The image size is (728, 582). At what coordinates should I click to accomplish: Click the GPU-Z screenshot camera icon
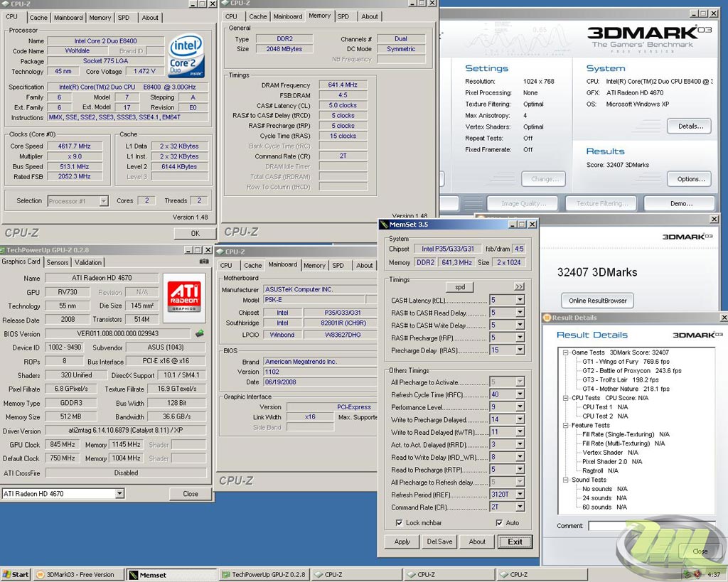[204, 262]
